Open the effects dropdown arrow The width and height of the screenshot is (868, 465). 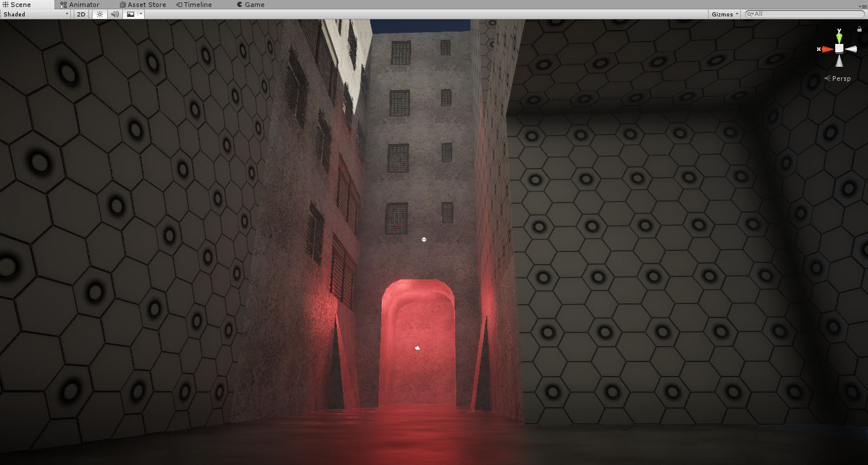coord(141,14)
